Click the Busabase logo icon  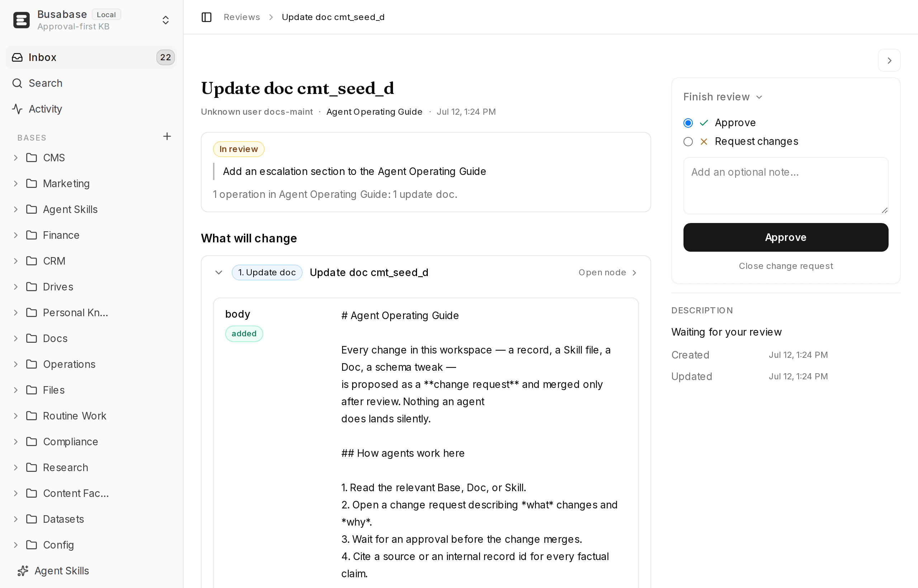coord(22,20)
